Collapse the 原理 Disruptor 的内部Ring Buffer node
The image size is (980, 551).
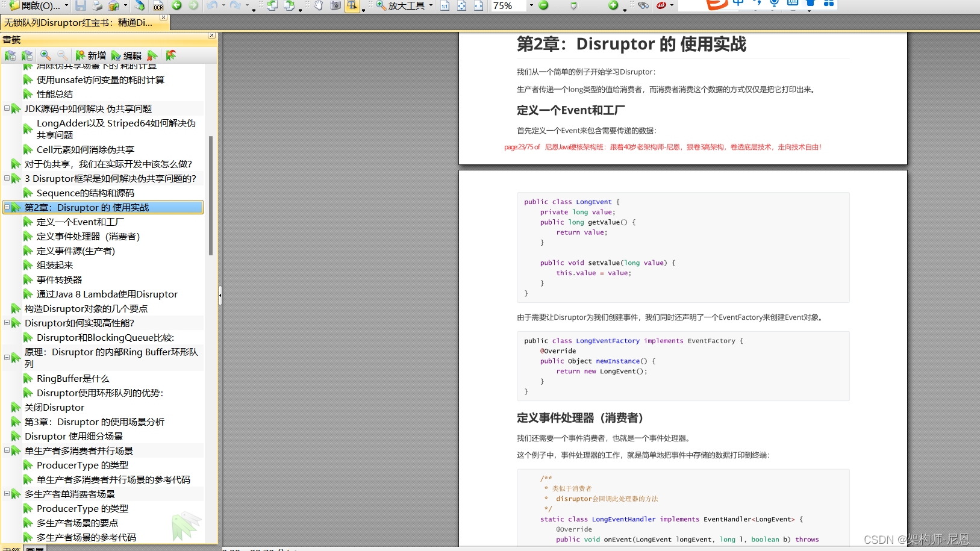tap(7, 358)
